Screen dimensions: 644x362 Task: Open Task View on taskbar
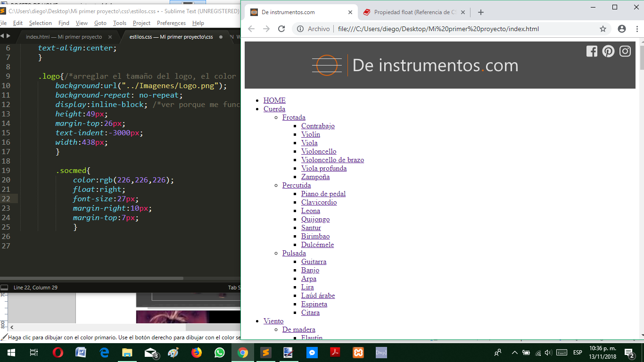coord(33,353)
